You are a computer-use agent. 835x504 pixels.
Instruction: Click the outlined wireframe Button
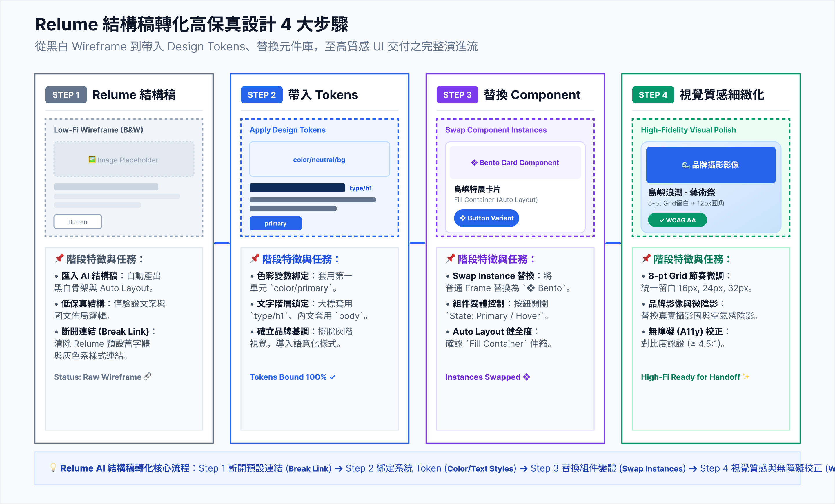click(78, 222)
